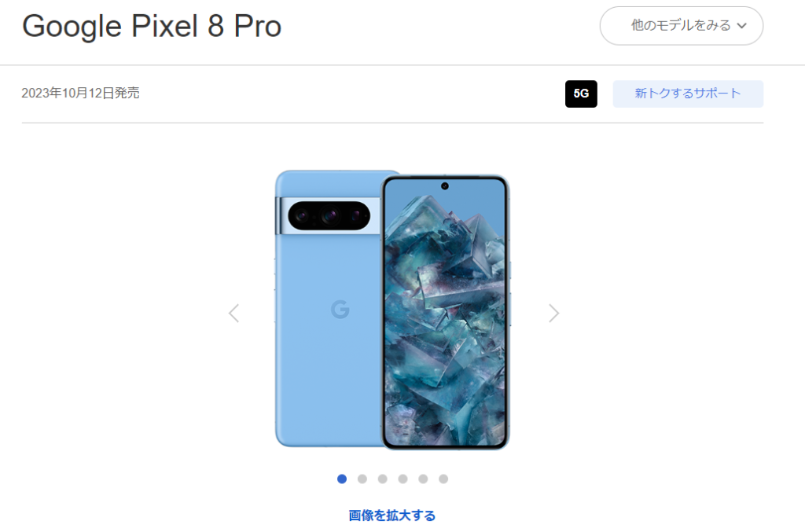Click the black 5G badge

coord(581,94)
